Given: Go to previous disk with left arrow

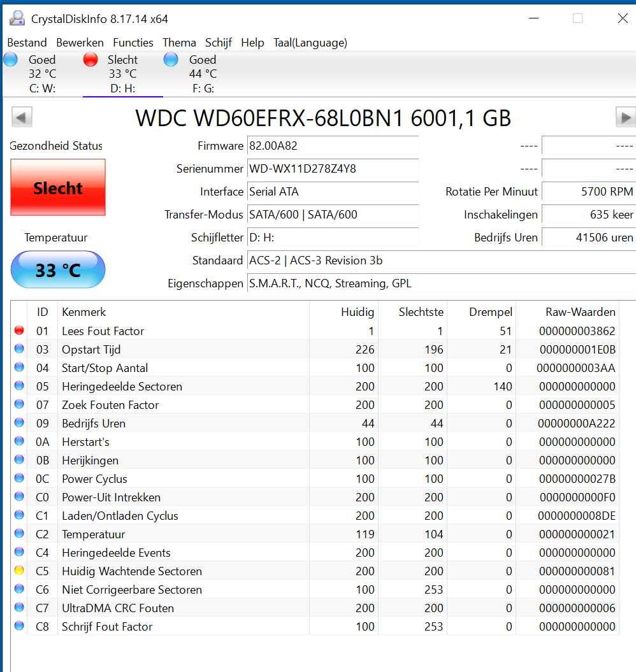Looking at the screenshot, I should click(x=22, y=117).
